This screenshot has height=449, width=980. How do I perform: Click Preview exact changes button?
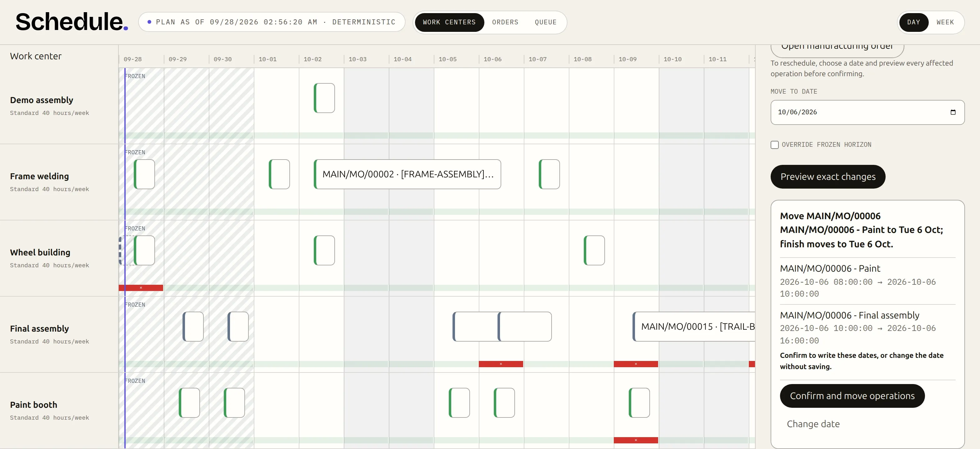point(828,177)
